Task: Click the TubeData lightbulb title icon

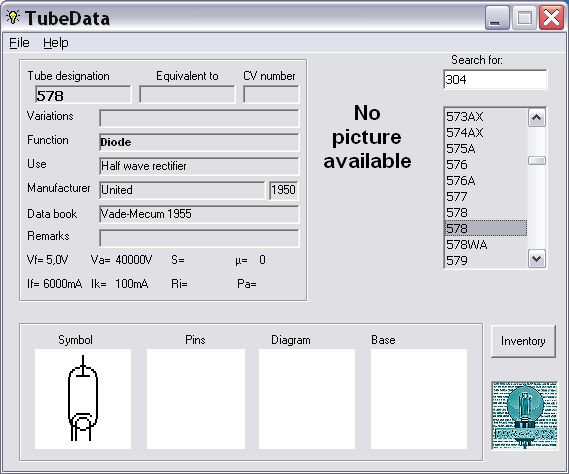Action: coord(13,17)
